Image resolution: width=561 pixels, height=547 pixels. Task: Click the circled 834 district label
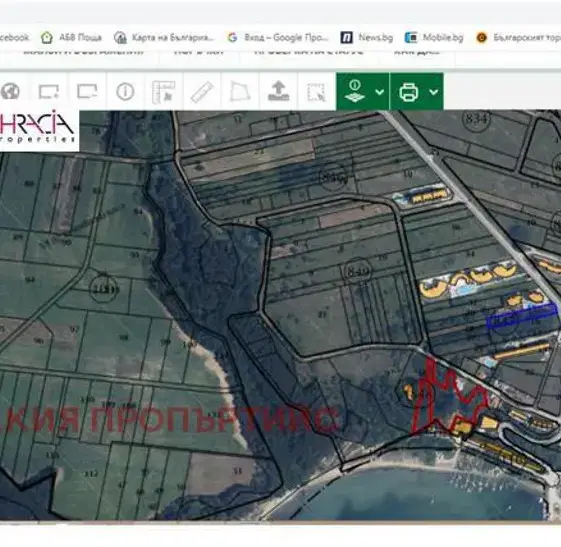pyautogui.click(x=476, y=118)
